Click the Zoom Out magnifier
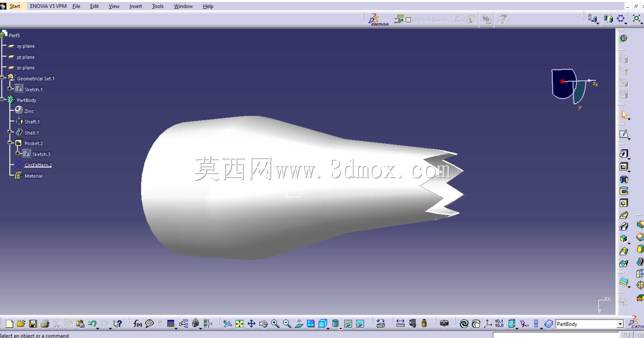The height and width of the screenshot is (338, 644). [x=287, y=324]
